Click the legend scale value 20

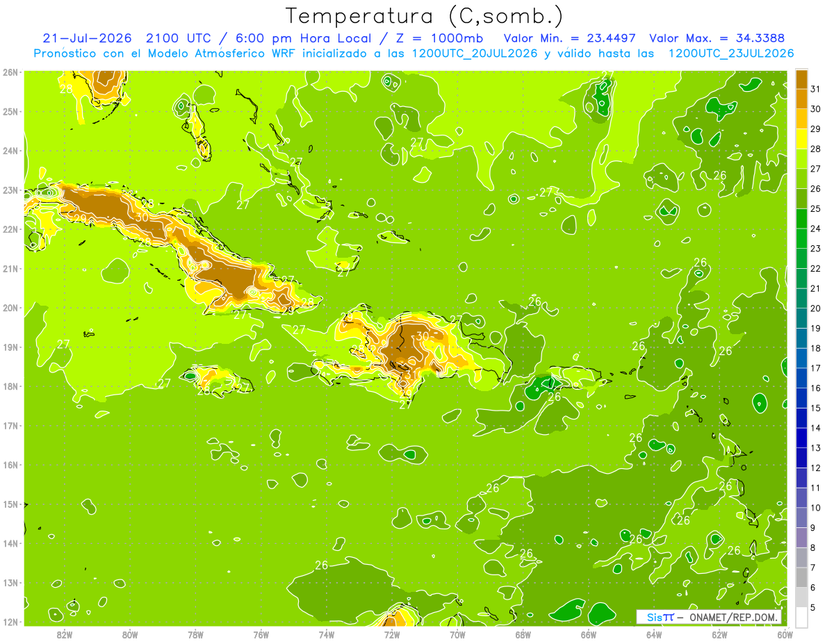click(x=815, y=308)
